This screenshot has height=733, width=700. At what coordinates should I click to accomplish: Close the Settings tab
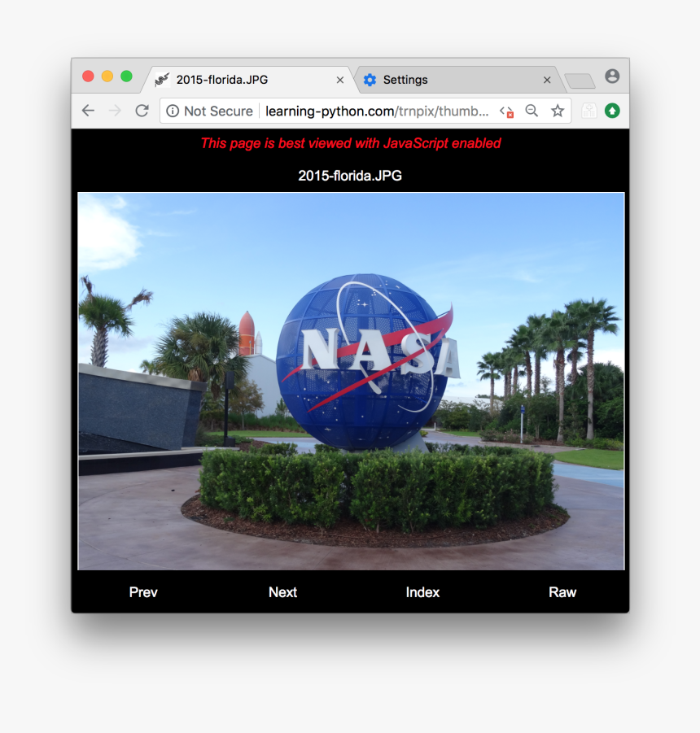(547, 81)
